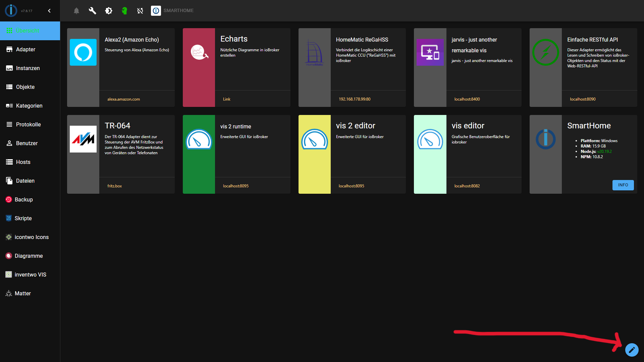Image resolution: width=644 pixels, height=362 pixels.
Task: Open the 192.168.178.99:80 HomeMatic link
Action: click(x=355, y=99)
